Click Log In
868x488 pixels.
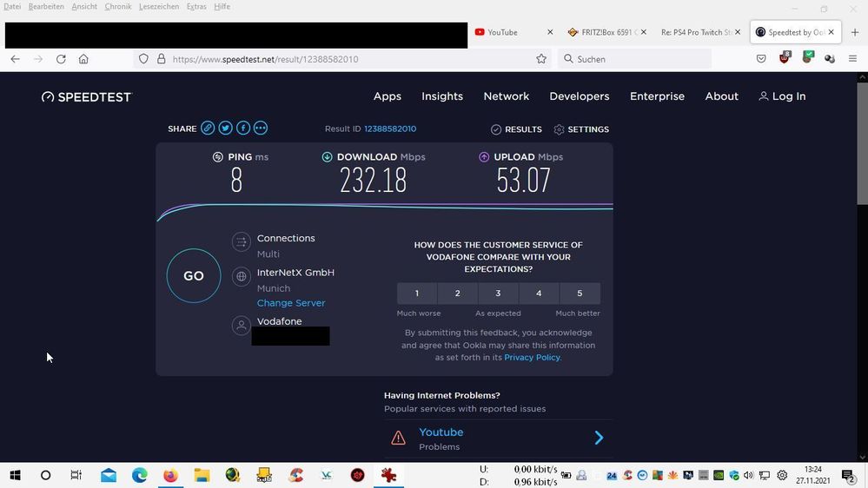click(x=782, y=96)
